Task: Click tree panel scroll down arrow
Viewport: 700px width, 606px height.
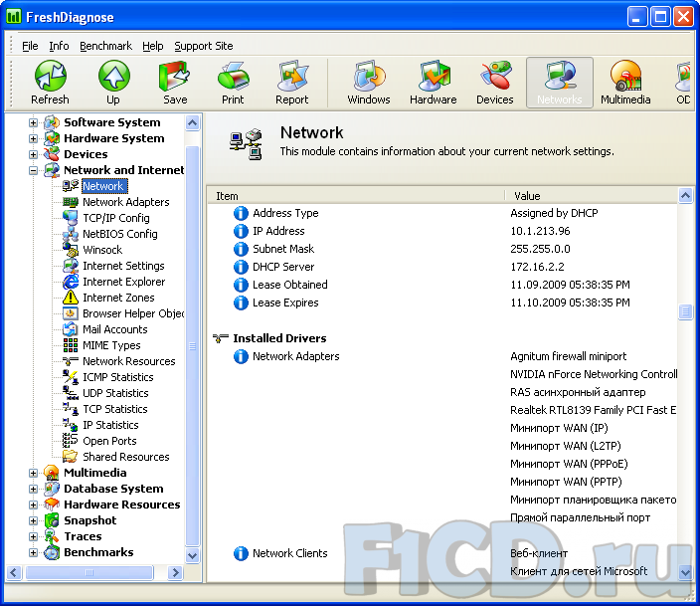Action: 193,556
